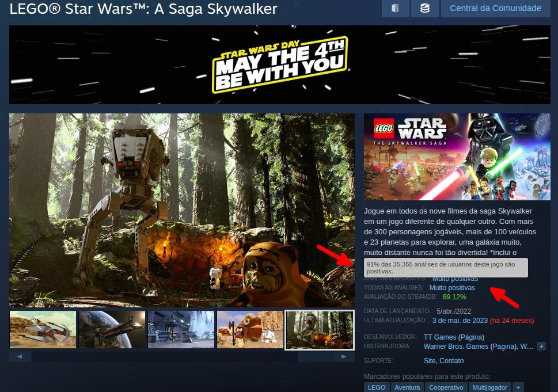Open the '3 de mai. de 2023' update link
Image resolution: width=558 pixels, height=392 pixels.
tap(460, 321)
